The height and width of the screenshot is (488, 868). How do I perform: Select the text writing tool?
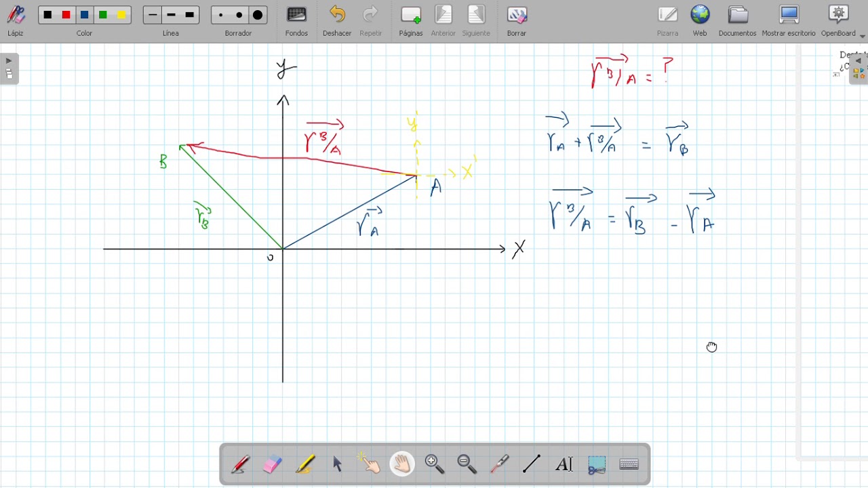pos(564,464)
